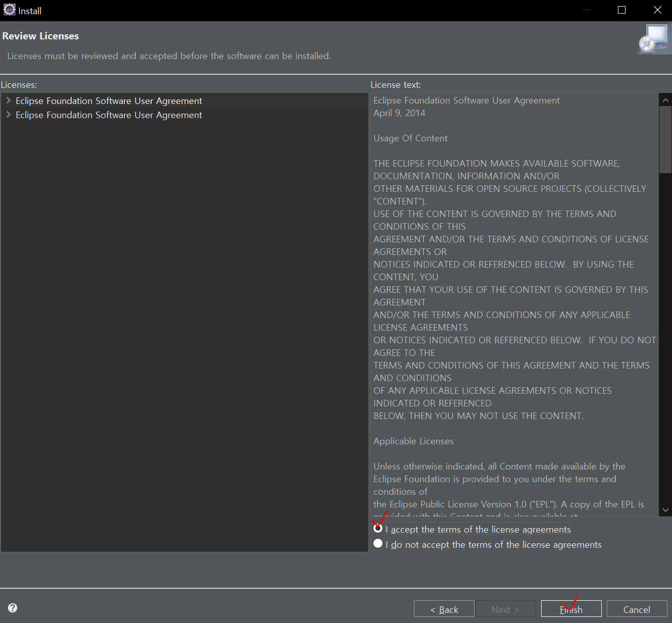
Task: Expand second Eclipse Foundation Software User Agreement
Action: point(8,115)
